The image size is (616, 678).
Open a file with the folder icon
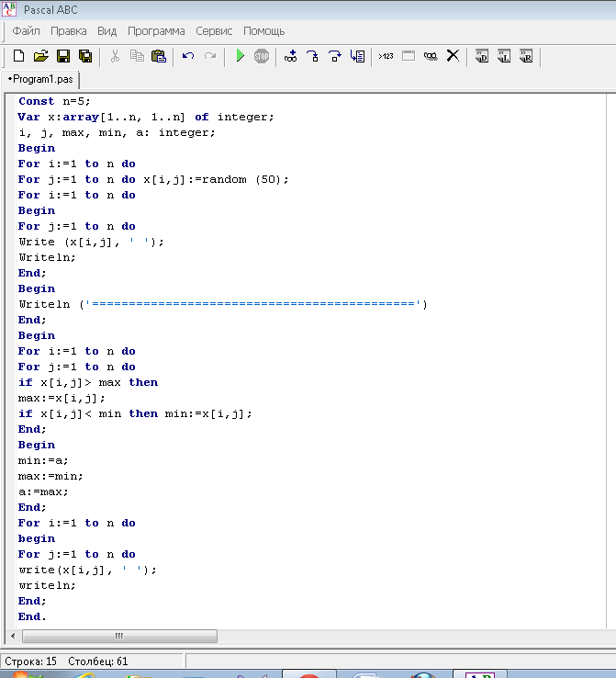[41, 56]
